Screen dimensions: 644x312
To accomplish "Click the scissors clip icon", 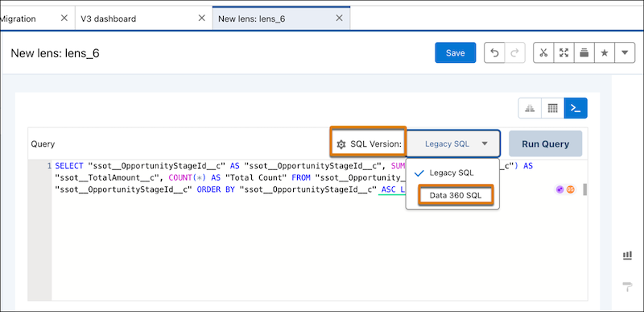I will (544, 52).
